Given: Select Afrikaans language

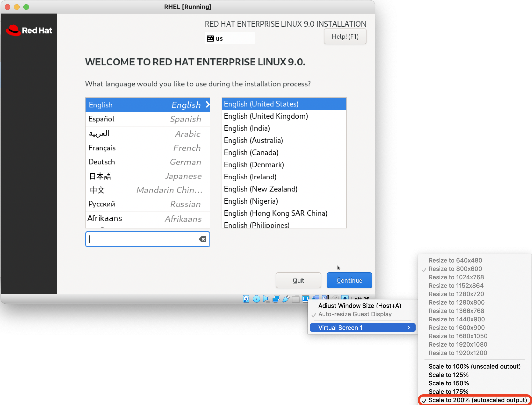Looking at the screenshot, I should click(x=148, y=218).
